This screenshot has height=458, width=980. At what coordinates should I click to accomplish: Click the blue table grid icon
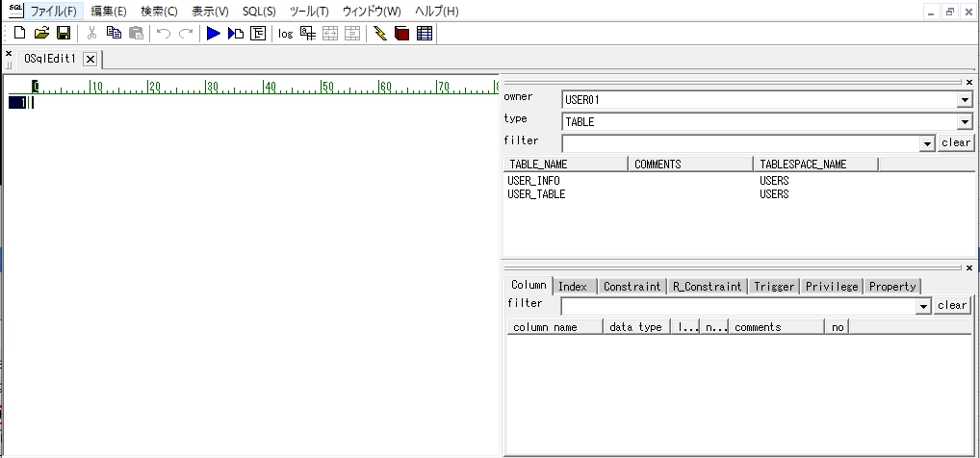click(425, 33)
